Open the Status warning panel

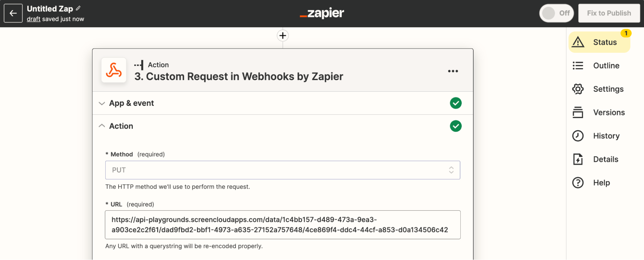pos(599,42)
